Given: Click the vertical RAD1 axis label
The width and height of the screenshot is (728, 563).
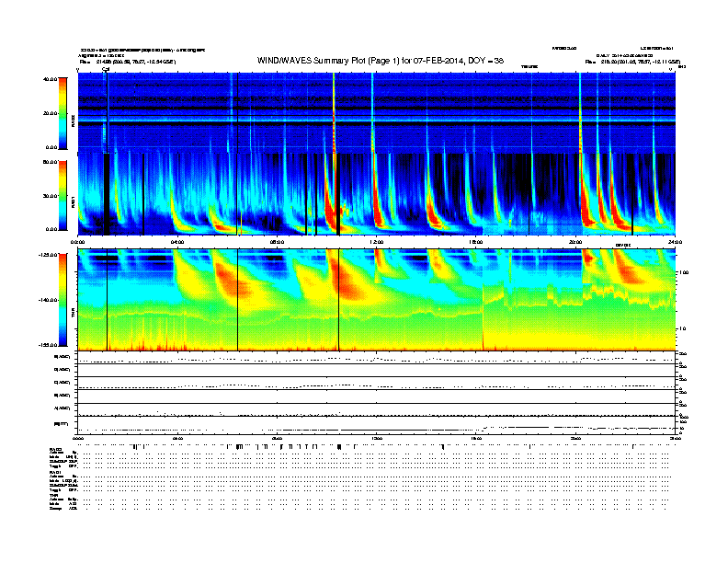Looking at the screenshot, I should [73, 201].
